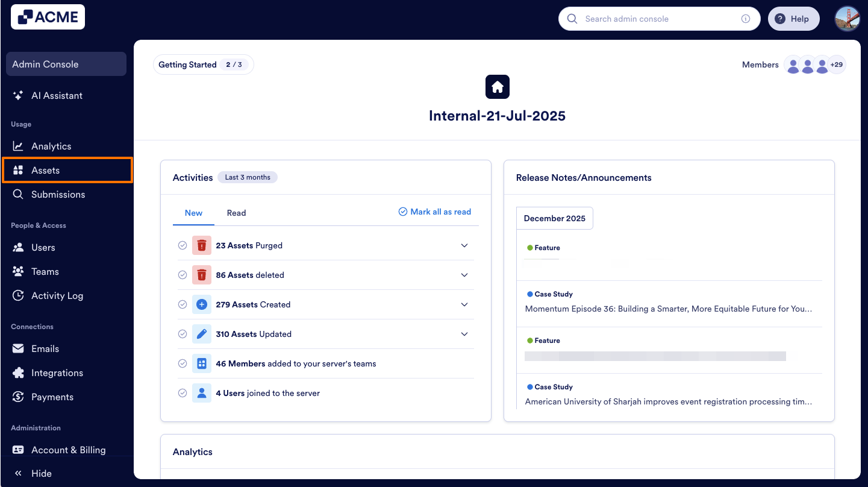
Task: Expand the '86 Assets deleted' activity details
Action: (464, 275)
